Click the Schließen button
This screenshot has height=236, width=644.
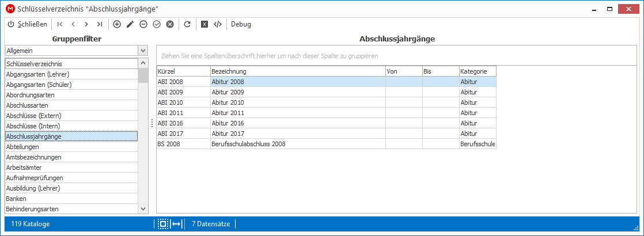click(x=28, y=24)
